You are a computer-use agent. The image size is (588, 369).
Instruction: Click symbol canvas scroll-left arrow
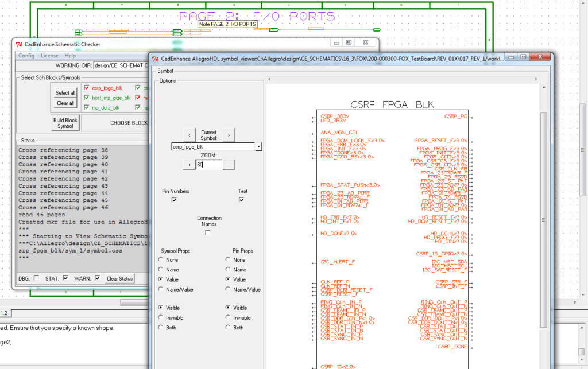point(269,79)
